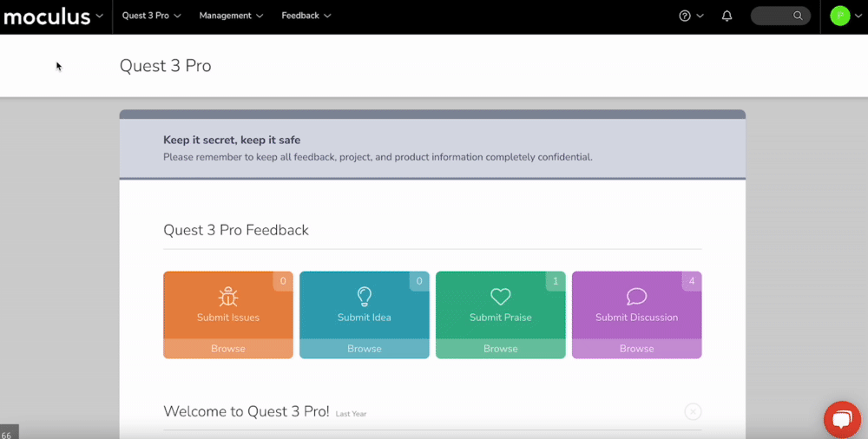
Task: Click the magnifier search icon
Action: coord(798,16)
